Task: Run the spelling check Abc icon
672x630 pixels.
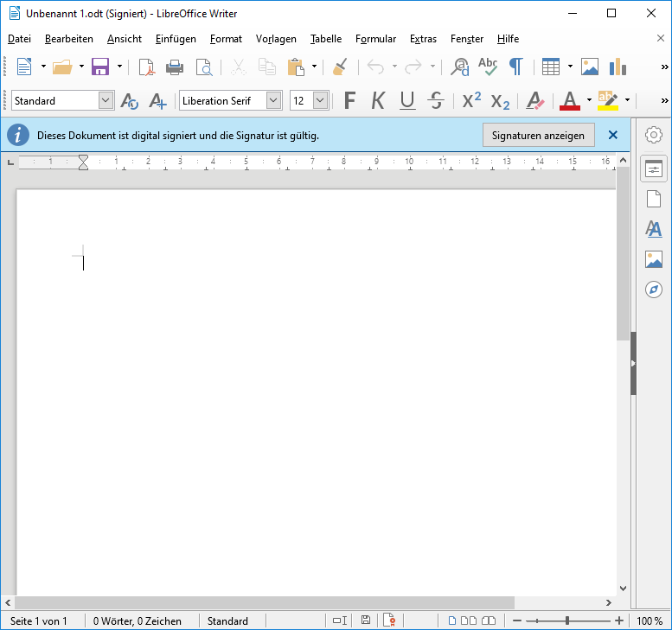Action: pos(488,67)
